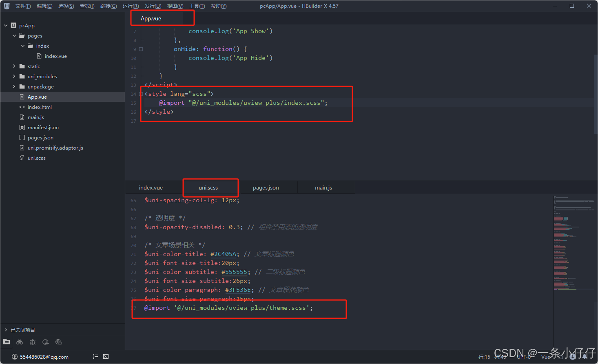Click the uni.scss editor minimap

coord(573,243)
